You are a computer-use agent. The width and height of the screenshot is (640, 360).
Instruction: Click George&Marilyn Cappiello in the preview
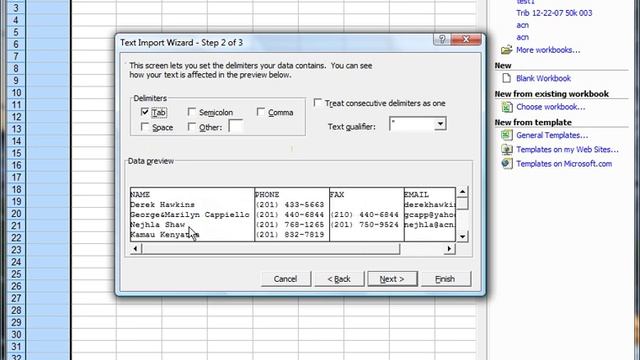pyautogui.click(x=189, y=215)
